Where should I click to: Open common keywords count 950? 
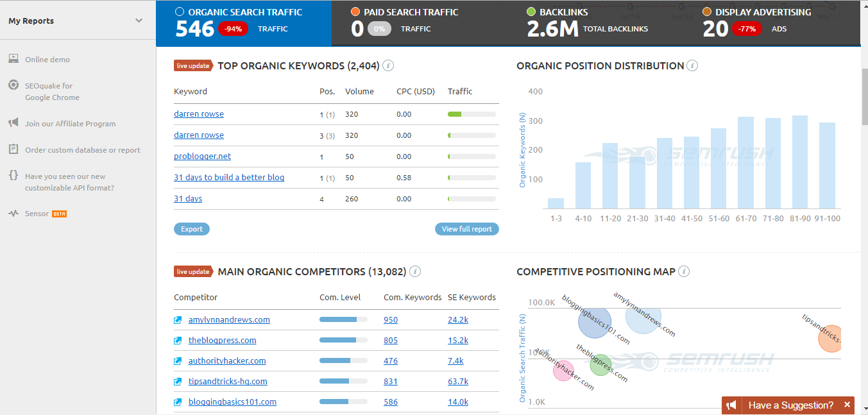point(391,320)
